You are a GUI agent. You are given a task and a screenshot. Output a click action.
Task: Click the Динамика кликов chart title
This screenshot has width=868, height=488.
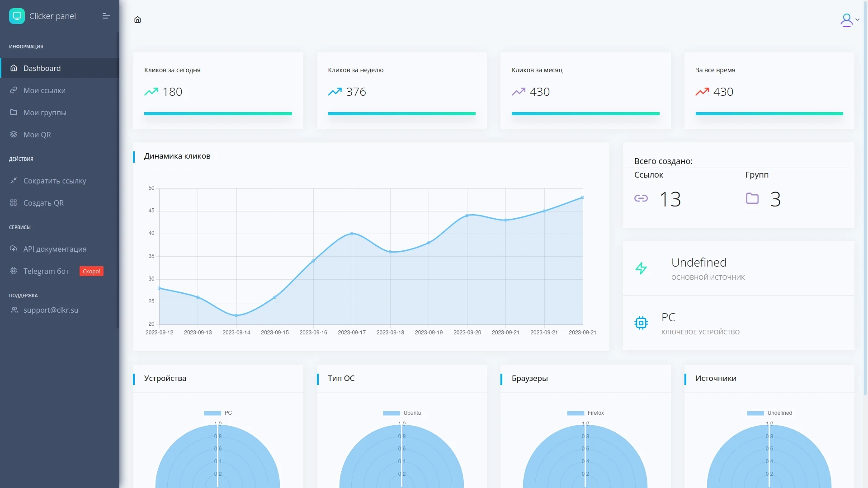coord(177,156)
